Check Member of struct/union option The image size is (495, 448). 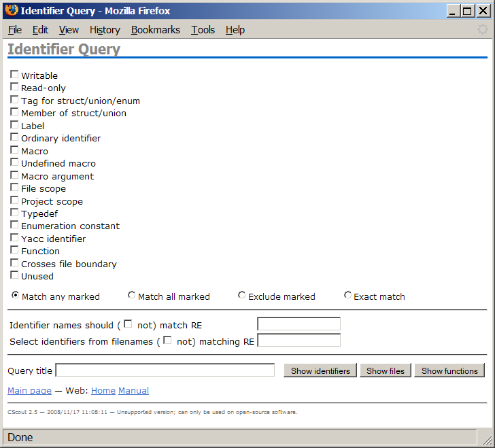(14, 112)
